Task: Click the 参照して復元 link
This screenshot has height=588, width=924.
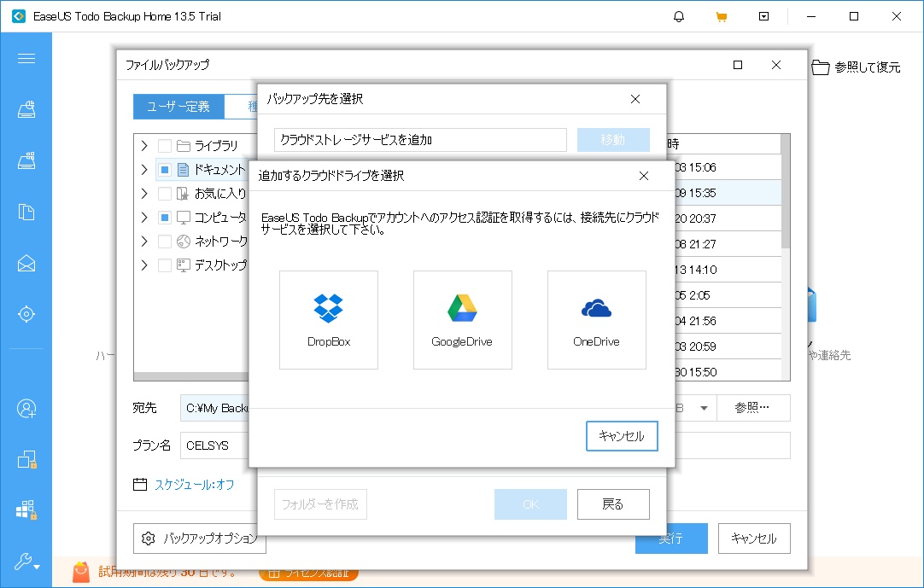Action: [868, 67]
